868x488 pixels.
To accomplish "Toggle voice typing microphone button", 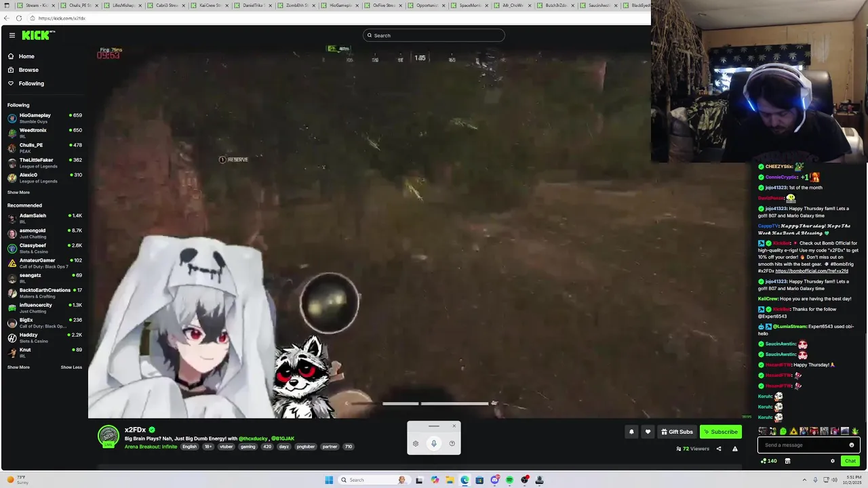I will click(434, 443).
